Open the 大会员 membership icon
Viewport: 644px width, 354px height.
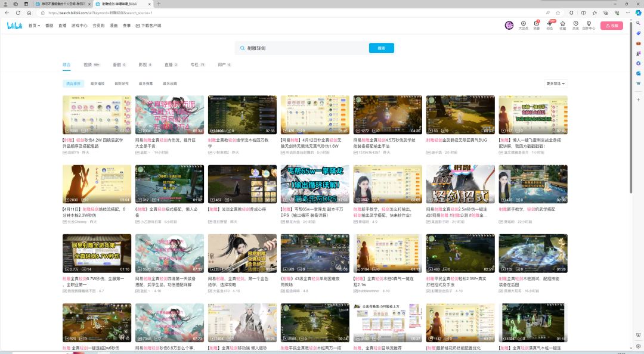[x=524, y=26]
